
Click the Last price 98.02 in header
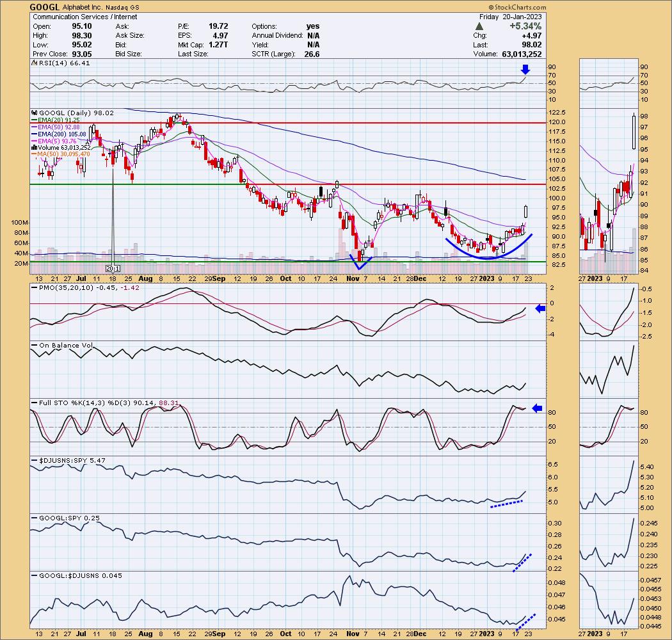(x=532, y=45)
